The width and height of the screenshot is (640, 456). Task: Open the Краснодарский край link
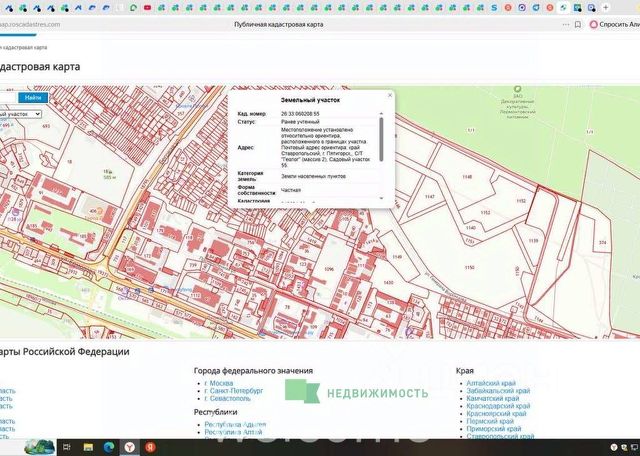(496, 406)
